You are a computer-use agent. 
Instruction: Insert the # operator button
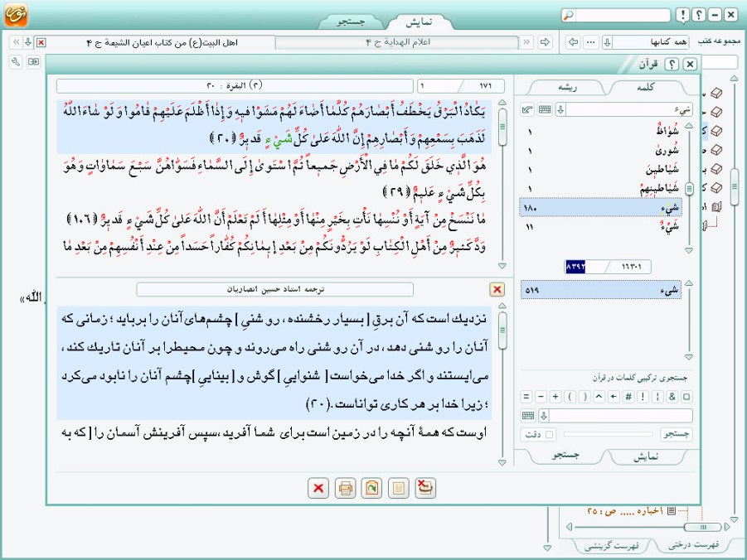[x=628, y=396]
